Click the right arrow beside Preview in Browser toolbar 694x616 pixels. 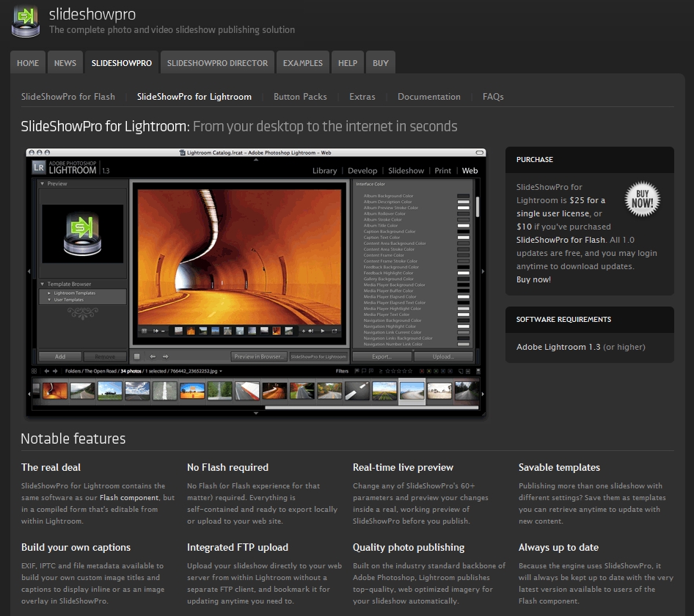(166, 356)
